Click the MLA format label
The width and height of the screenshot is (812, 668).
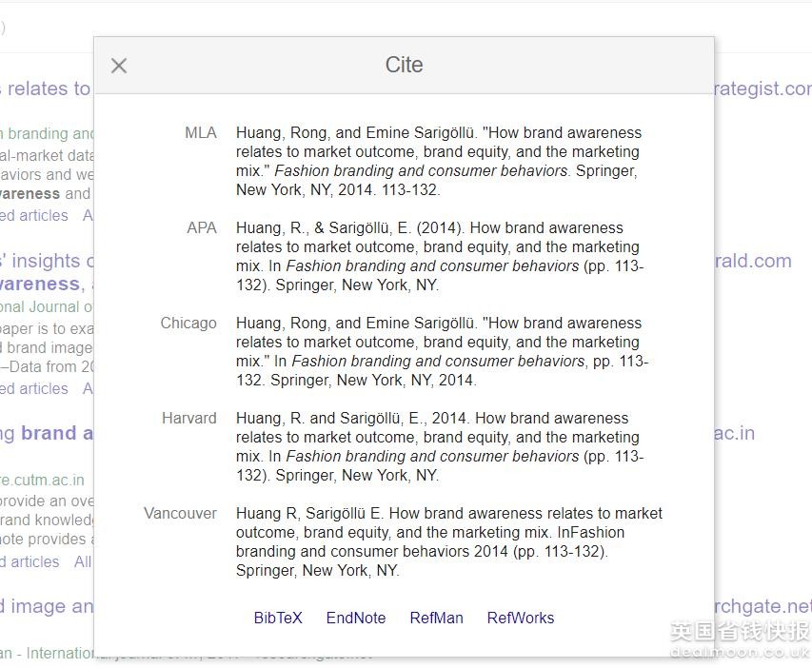coord(200,133)
